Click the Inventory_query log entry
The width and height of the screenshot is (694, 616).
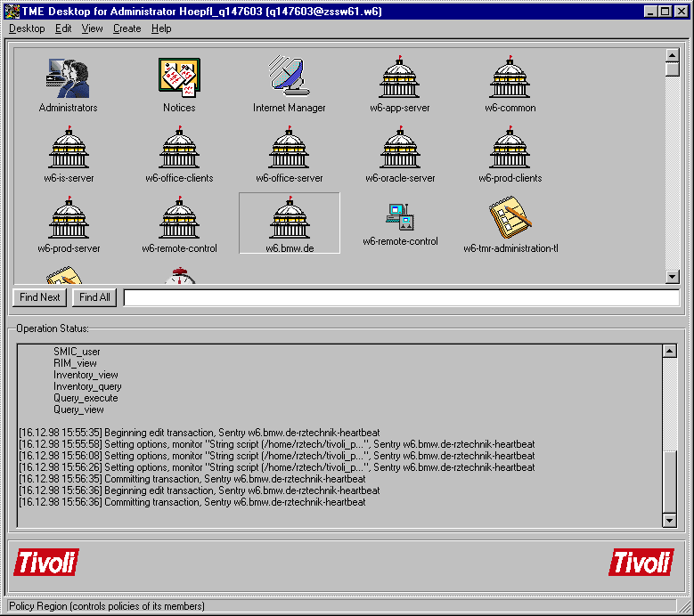pos(87,386)
